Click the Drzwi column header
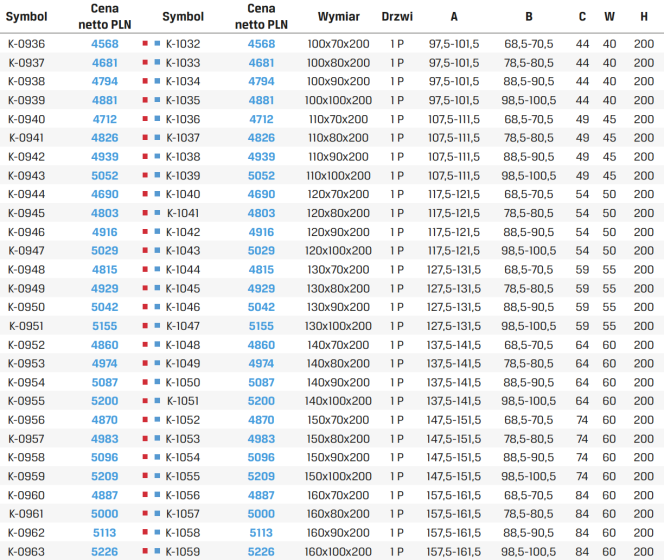The width and height of the screenshot is (664, 560). [397, 17]
